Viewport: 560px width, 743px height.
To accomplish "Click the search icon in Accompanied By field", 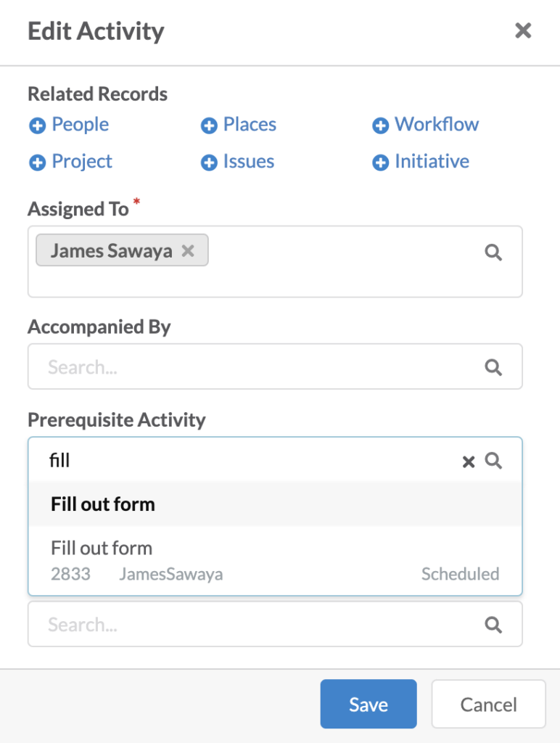I will [x=493, y=366].
